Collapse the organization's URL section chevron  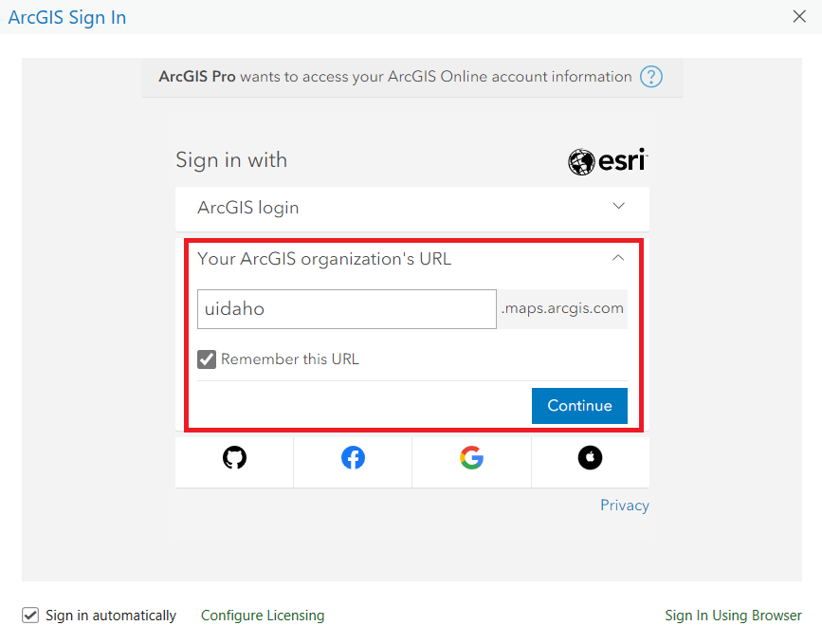(618, 258)
